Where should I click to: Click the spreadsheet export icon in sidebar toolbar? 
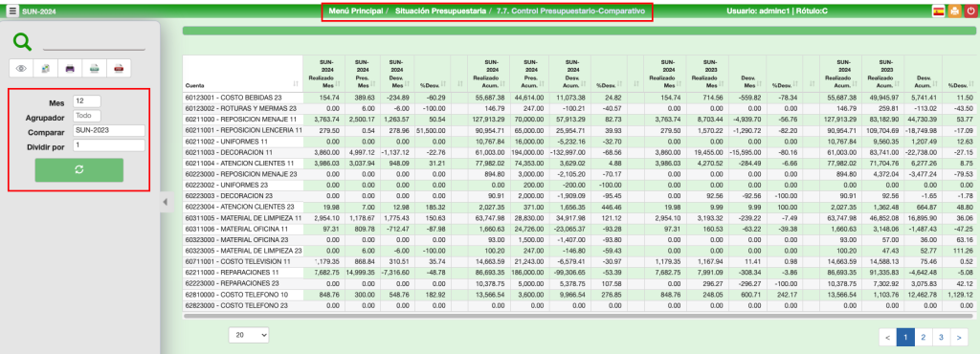(46, 68)
